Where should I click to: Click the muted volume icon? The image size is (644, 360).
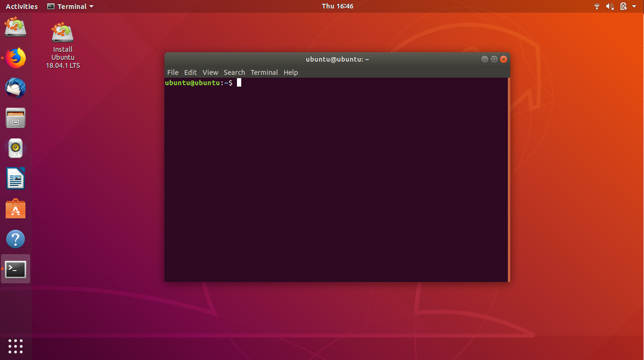pyautogui.click(x=610, y=6)
